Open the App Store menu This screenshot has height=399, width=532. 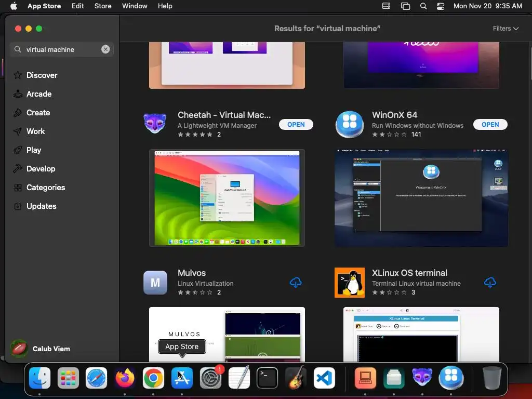[x=44, y=6]
